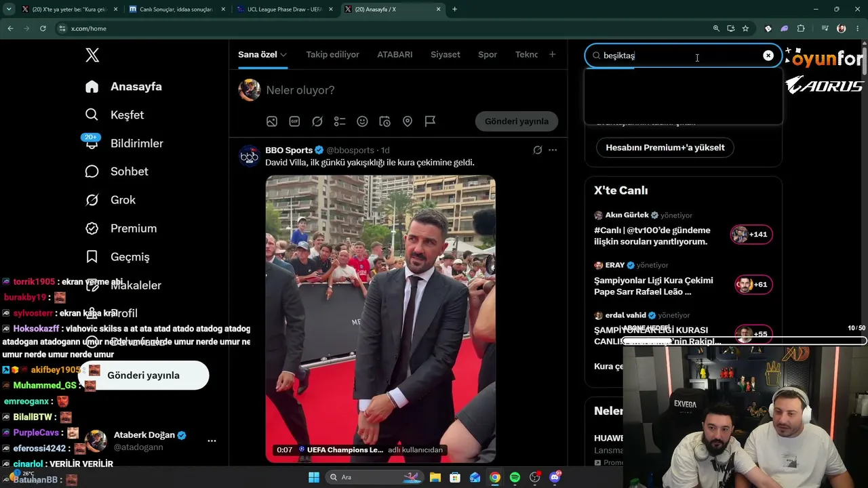Open Spotify from the taskbar
This screenshot has width=868, height=488.
[515, 477]
